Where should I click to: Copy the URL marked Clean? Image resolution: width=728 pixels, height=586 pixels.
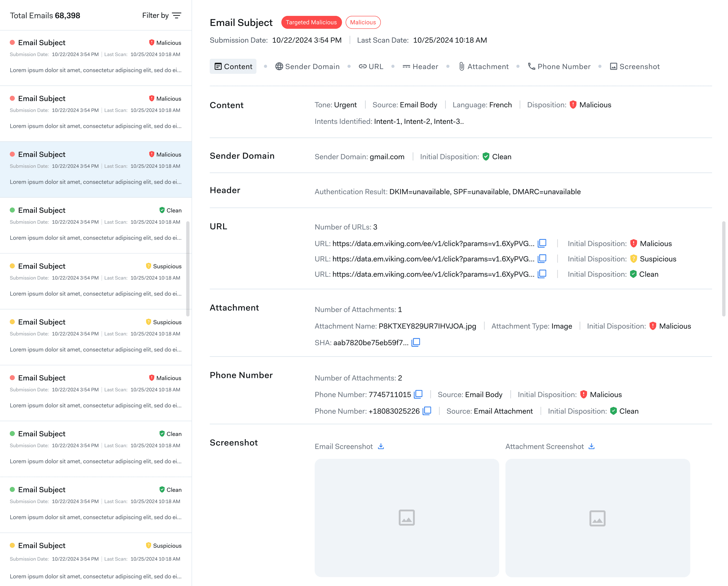point(542,274)
